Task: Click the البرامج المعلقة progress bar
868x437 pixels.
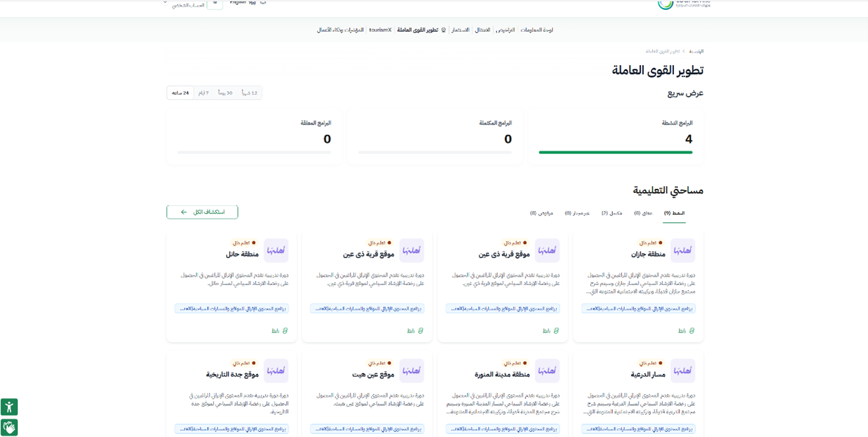Action: click(254, 152)
